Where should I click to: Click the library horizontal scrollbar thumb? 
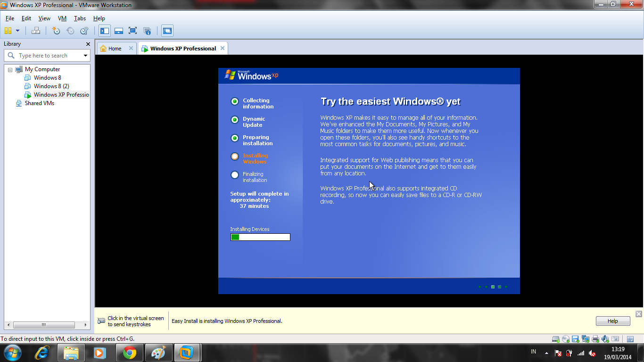(44, 325)
